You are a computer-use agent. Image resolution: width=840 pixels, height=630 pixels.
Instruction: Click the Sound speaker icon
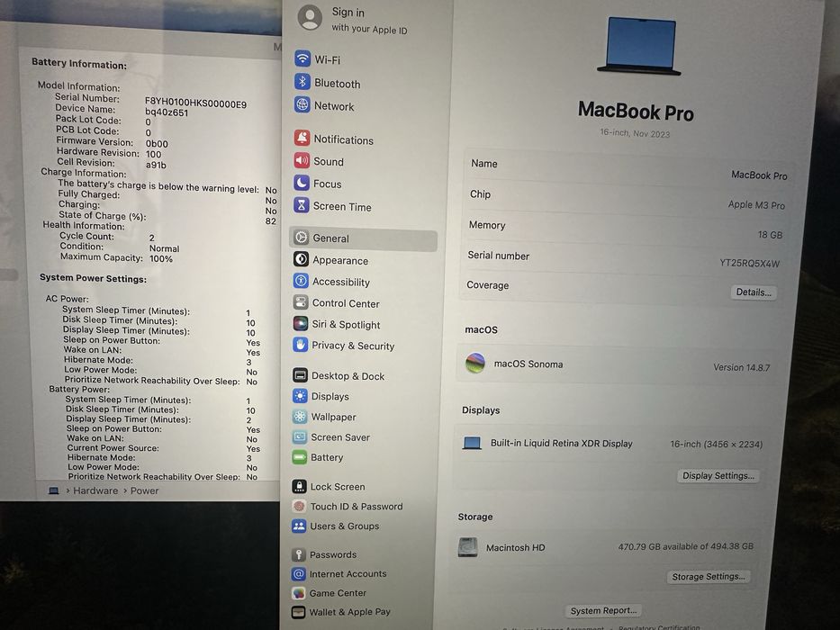coord(302,161)
